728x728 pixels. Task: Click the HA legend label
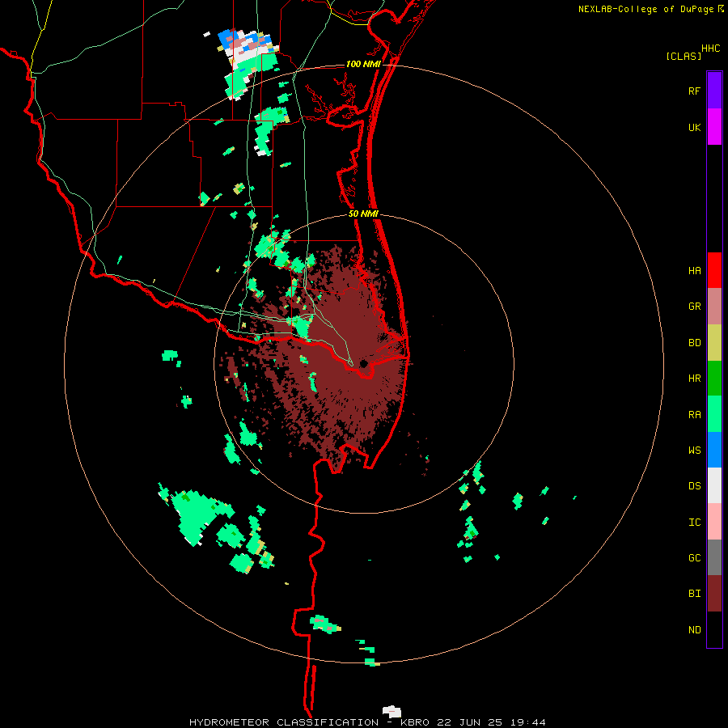[694, 270]
